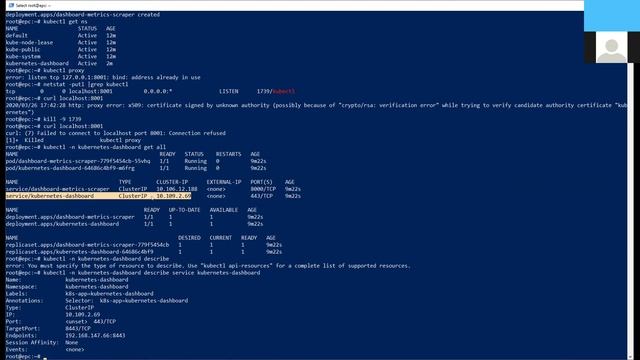Click the '[1]+ Killed kubectl proxy' line
640x360 pixels.
73,140
